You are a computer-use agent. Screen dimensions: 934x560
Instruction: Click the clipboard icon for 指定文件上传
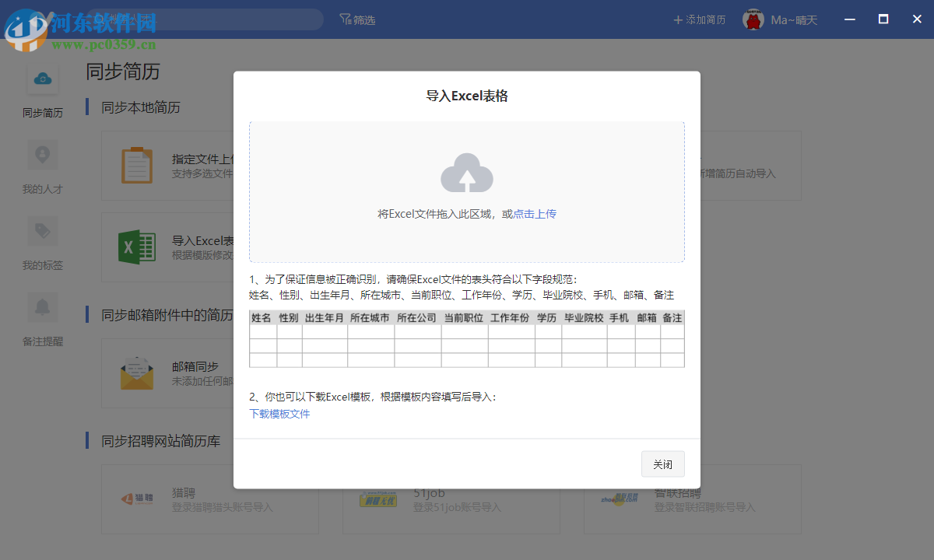137,165
